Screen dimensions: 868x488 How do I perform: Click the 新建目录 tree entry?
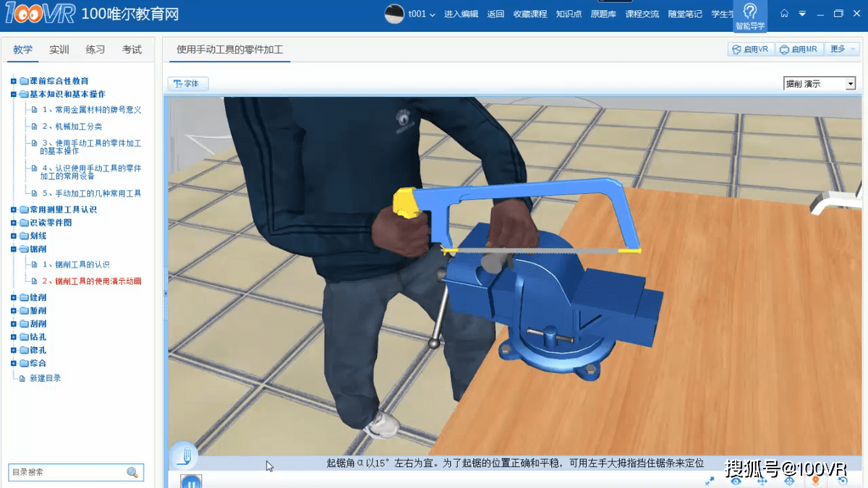point(45,378)
